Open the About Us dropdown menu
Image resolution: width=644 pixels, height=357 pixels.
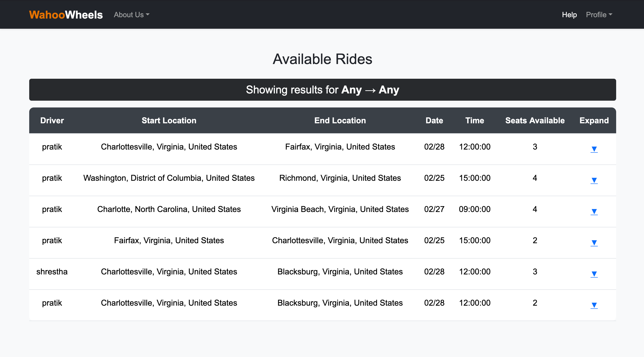(132, 15)
